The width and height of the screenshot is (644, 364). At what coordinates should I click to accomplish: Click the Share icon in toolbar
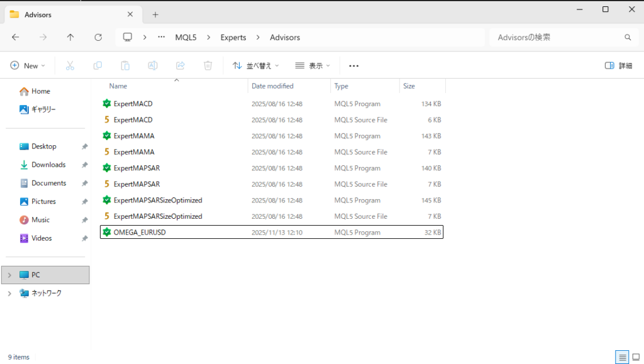coord(180,65)
